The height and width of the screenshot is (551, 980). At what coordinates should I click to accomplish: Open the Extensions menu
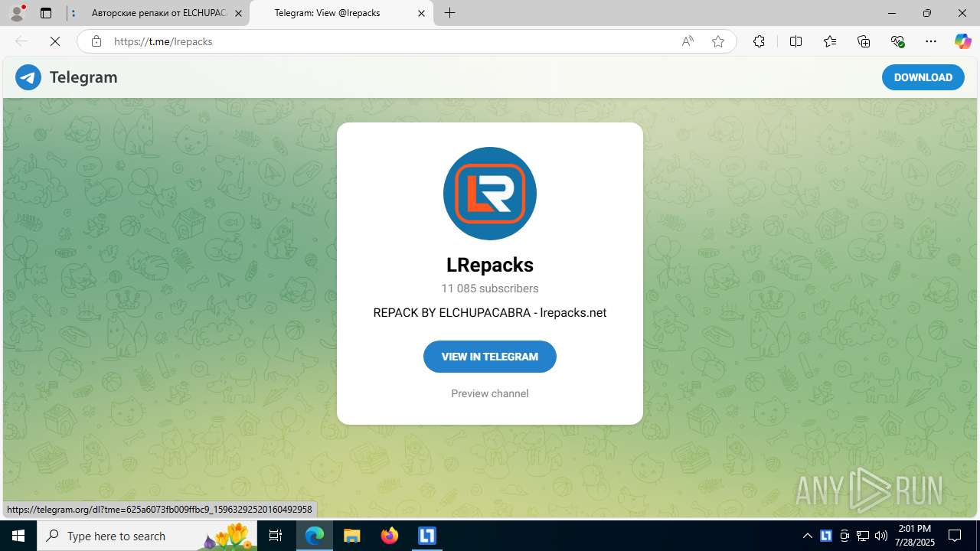click(759, 41)
